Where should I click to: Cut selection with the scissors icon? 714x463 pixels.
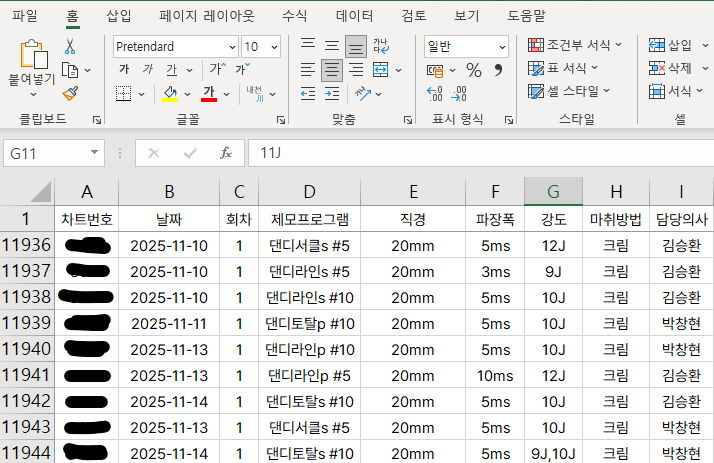click(70, 46)
